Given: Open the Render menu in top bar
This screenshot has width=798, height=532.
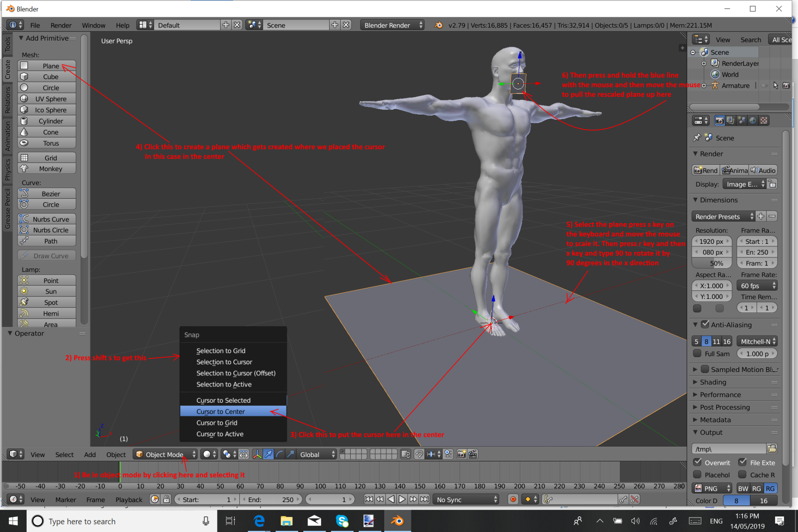Looking at the screenshot, I should (61, 25).
